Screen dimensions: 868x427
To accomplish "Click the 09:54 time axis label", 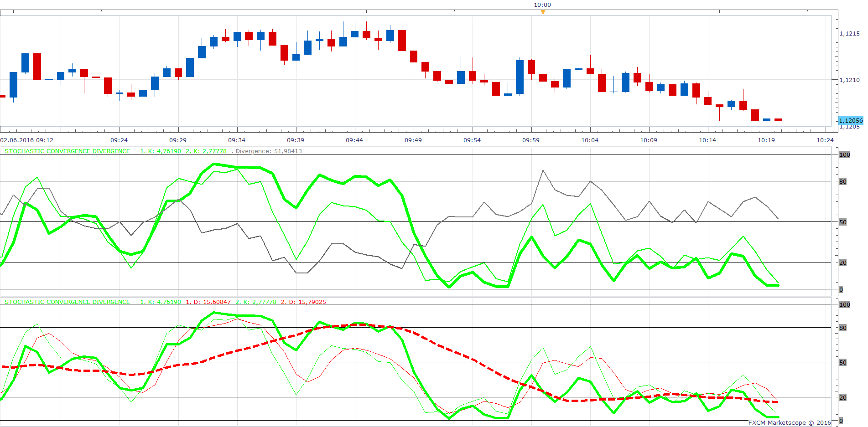I will (x=472, y=140).
